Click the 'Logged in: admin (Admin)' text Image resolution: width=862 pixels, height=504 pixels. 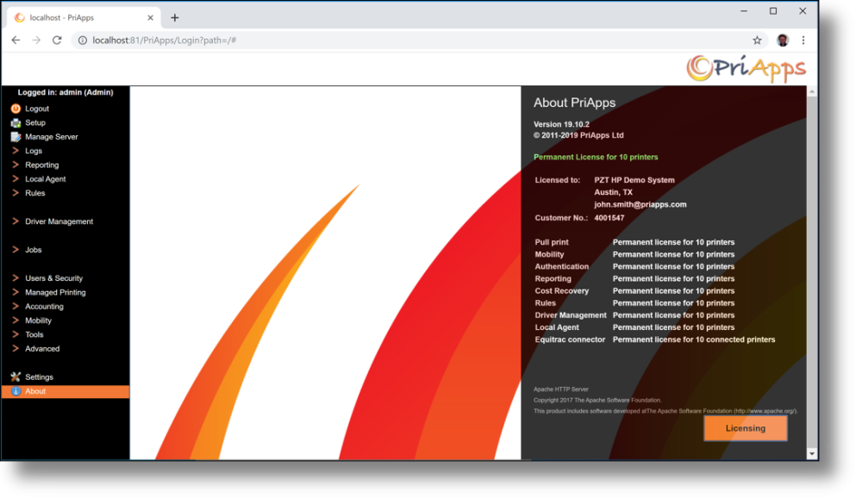(66, 92)
